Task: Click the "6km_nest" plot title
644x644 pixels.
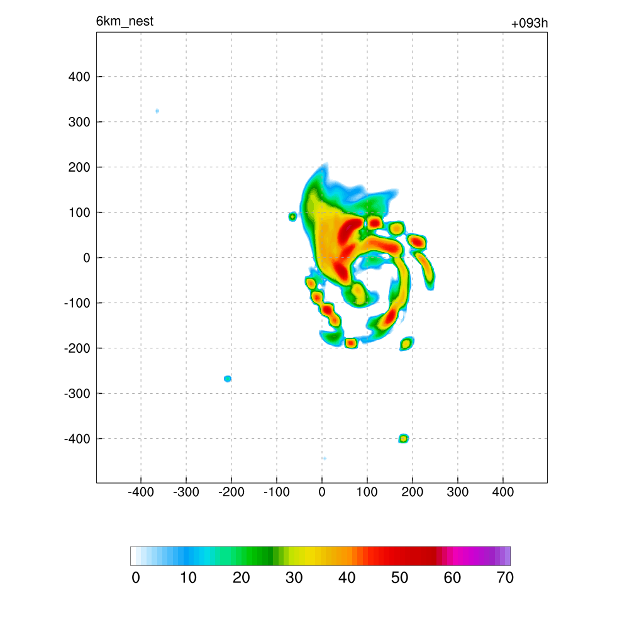Action: click(x=125, y=21)
